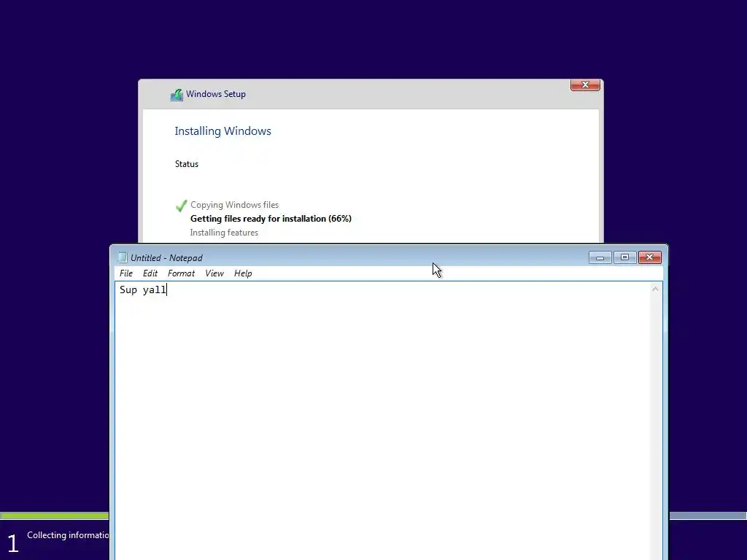The height and width of the screenshot is (560, 747).
Task: Maximize the Notepad window
Action: coord(624,257)
